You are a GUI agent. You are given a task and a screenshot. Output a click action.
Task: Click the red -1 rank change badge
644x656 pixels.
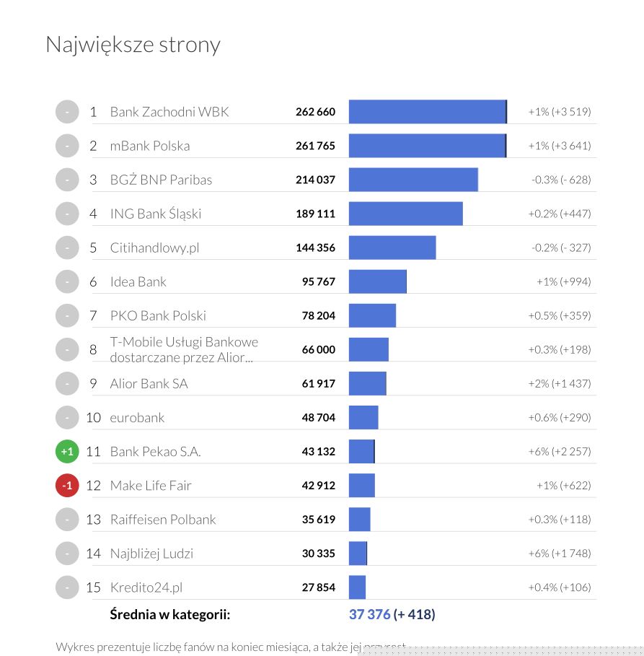tap(67, 486)
